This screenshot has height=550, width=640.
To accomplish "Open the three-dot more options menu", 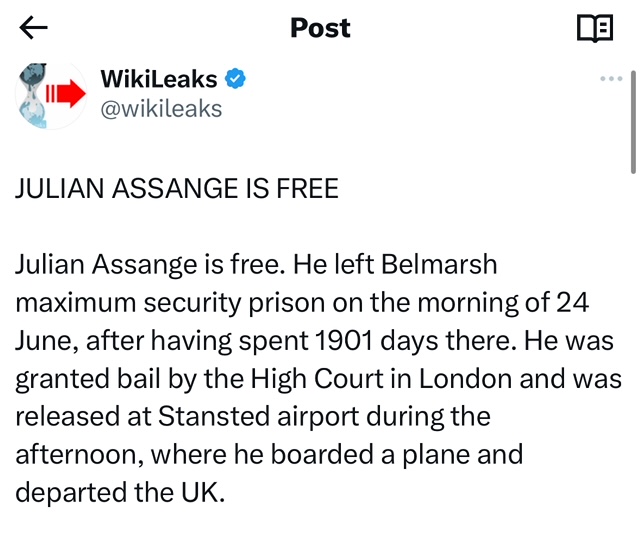I will click(x=610, y=79).
